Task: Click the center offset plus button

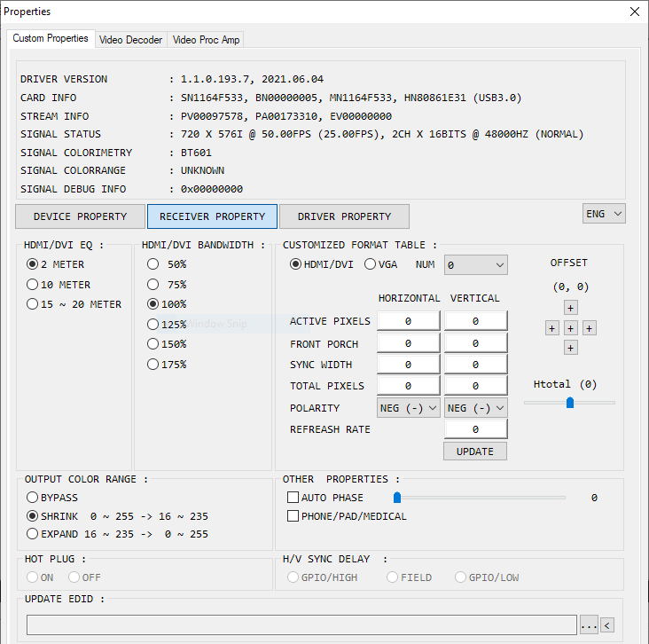Action: (570, 328)
